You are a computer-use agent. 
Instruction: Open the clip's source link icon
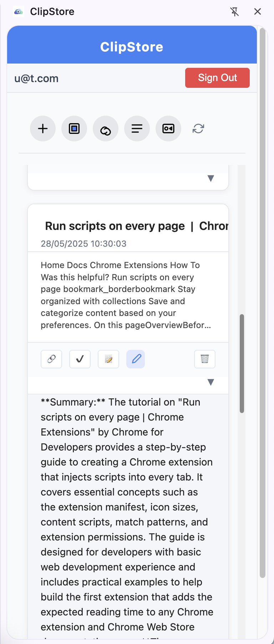[x=51, y=359]
